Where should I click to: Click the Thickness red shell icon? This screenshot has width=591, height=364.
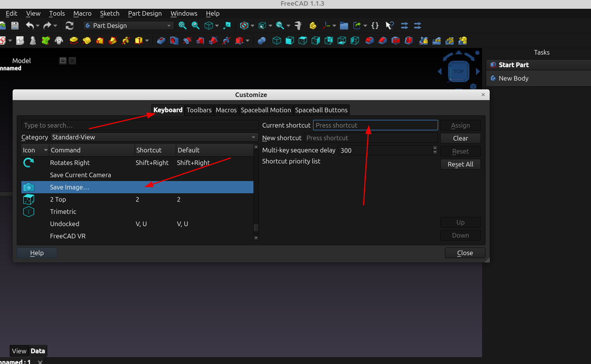[x=409, y=40]
